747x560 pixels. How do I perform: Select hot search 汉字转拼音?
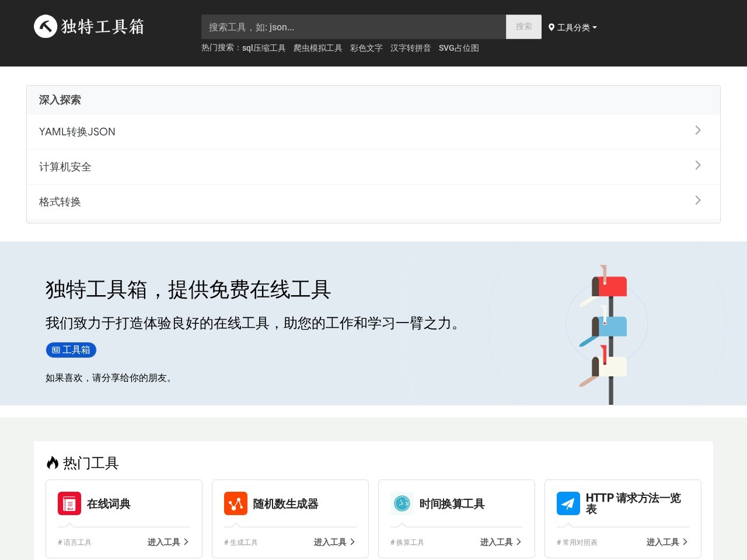pyautogui.click(x=411, y=48)
